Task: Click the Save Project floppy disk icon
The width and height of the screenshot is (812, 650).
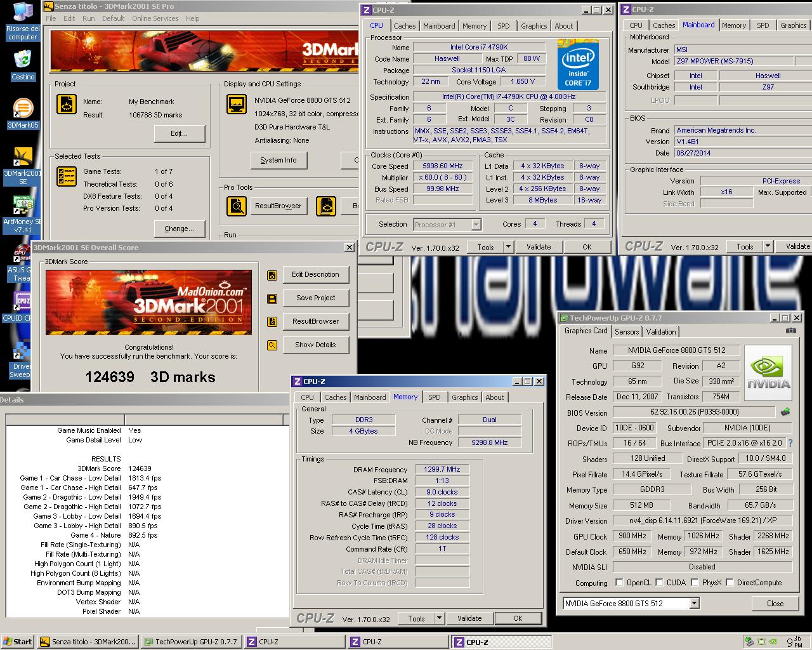Action: tap(272, 298)
